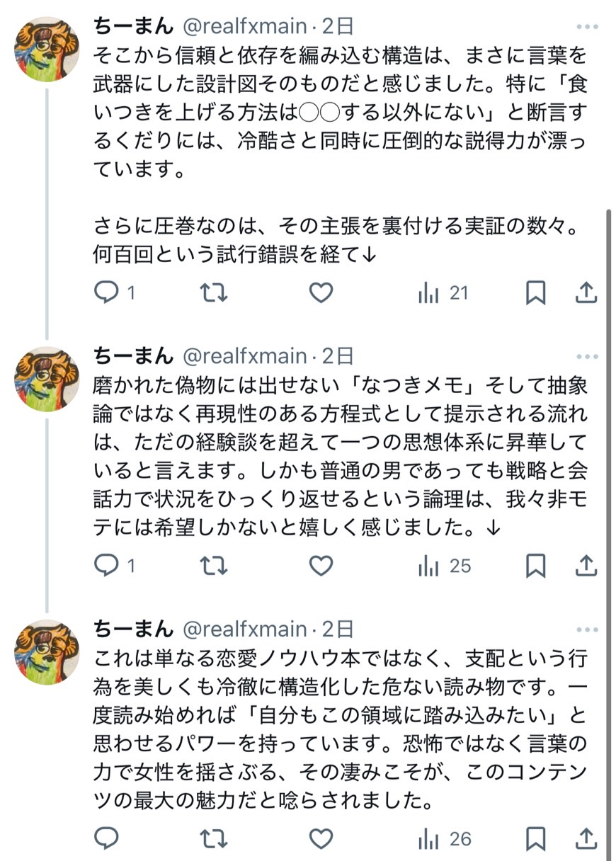The height and width of the screenshot is (861, 616).
Task: Like the なつきメモ tweet
Action: pos(321,566)
